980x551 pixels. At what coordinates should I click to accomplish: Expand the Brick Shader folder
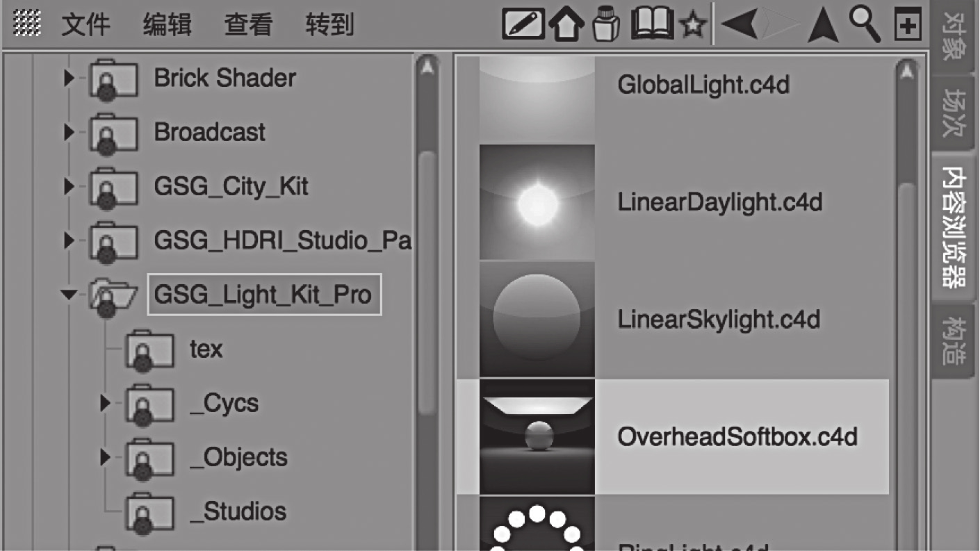coord(68,78)
